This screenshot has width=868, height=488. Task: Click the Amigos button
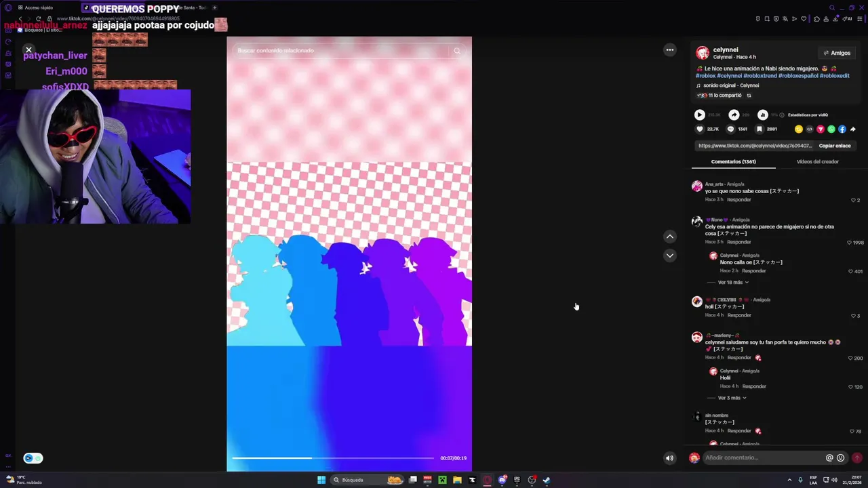point(837,53)
